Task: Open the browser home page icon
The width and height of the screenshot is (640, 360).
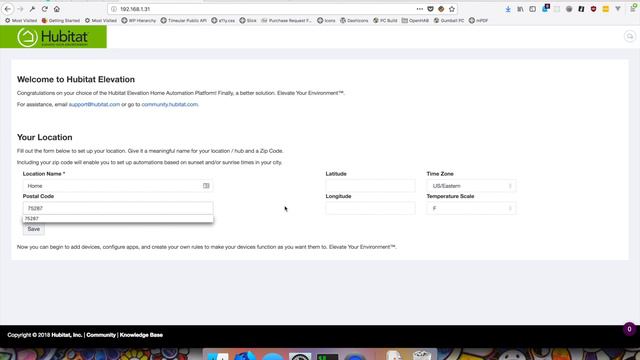Action: tap(57, 9)
